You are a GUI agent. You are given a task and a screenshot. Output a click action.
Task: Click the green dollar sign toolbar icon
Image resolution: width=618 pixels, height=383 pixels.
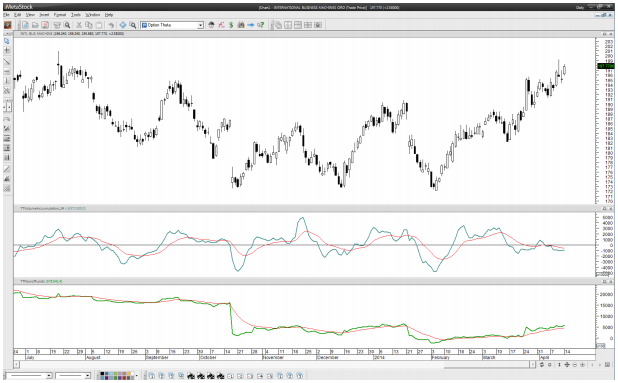tap(231, 25)
